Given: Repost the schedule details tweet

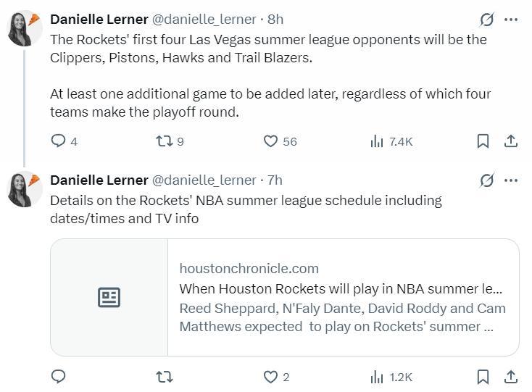Looking at the screenshot, I should [165, 377].
